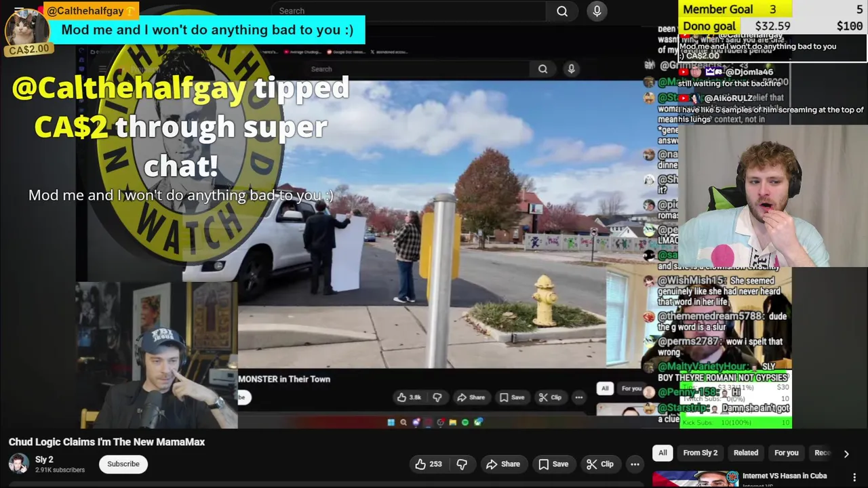Open the Sly 2 channel name link
Viewport: 868px width, 488px height.
pyautogui.click(x=44, y=460)
